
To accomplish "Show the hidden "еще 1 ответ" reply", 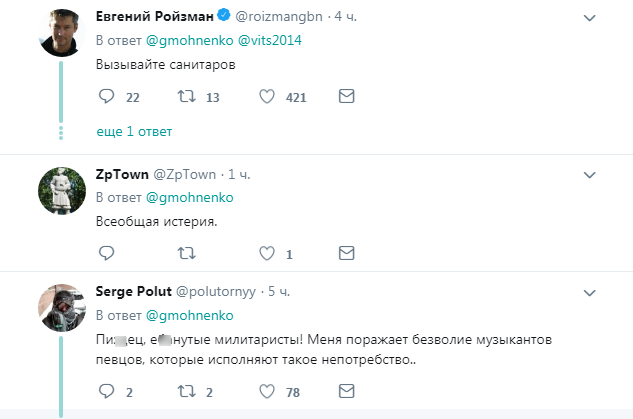I will [135, 132].
